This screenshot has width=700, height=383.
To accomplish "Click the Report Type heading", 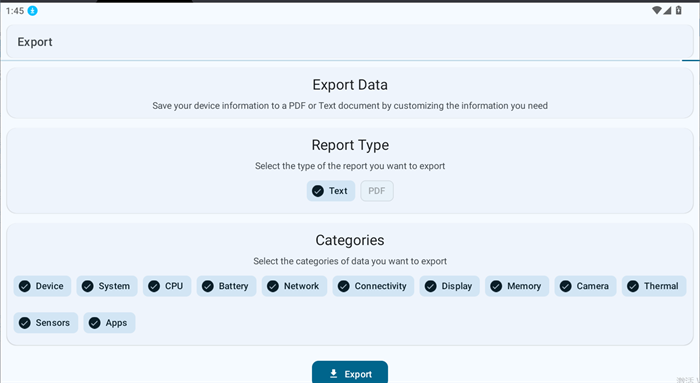I will coord(350,145).
